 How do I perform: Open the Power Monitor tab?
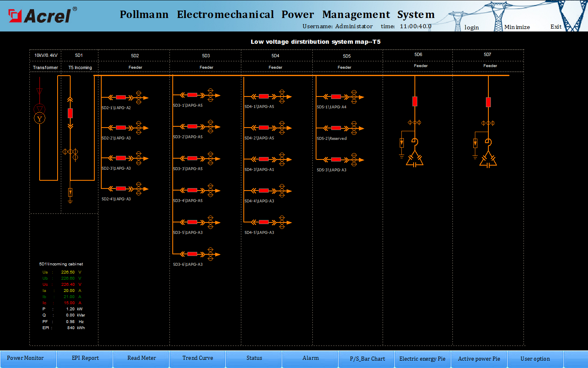(25, 358)
